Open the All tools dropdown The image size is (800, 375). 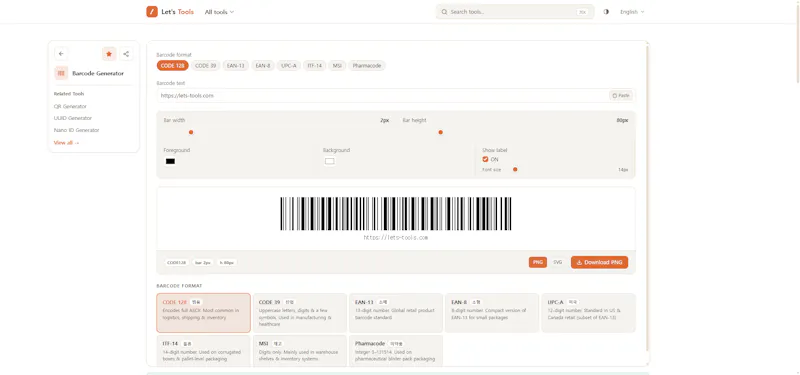point(219,12)
